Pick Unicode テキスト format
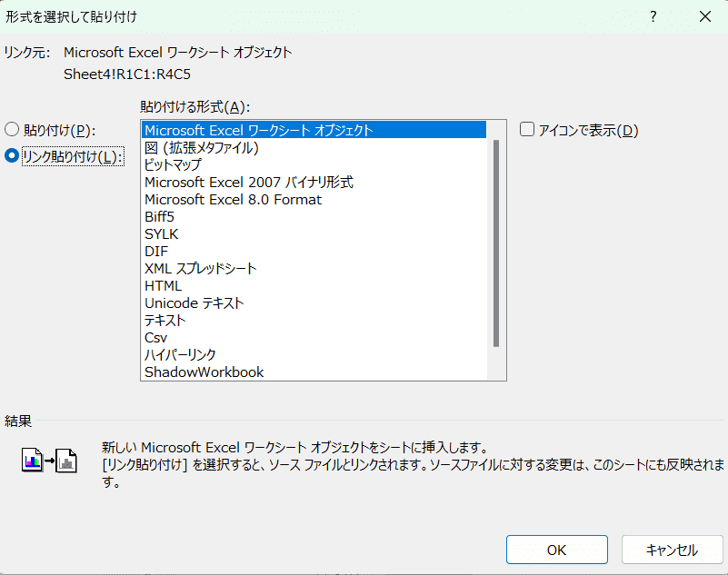This screenshot has height=575, width=728. tap(194, 302)
